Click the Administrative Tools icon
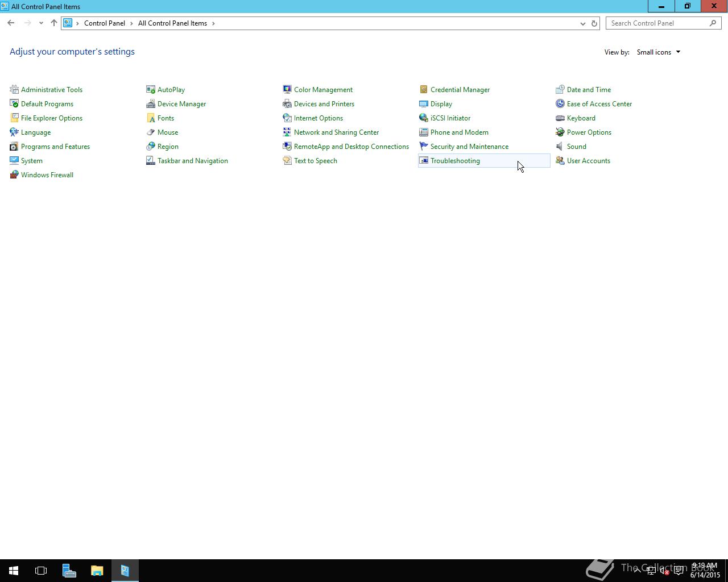 [14, 89]
